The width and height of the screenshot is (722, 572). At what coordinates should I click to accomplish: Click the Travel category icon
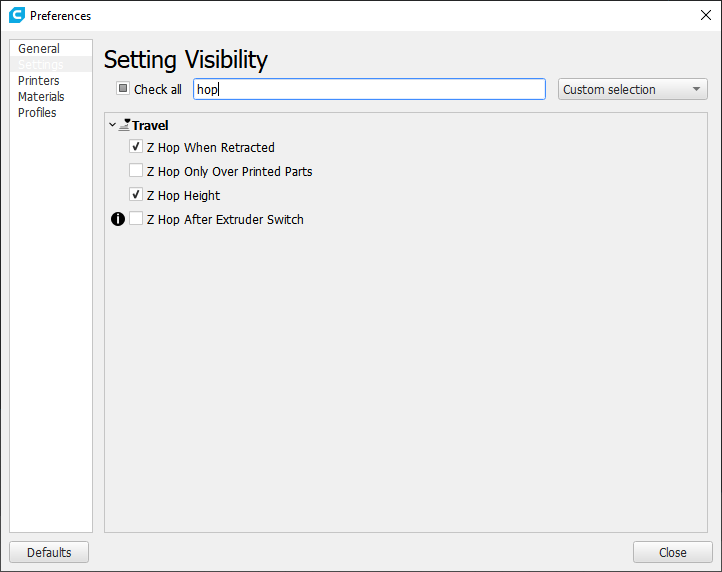click(x=125, y=126)
